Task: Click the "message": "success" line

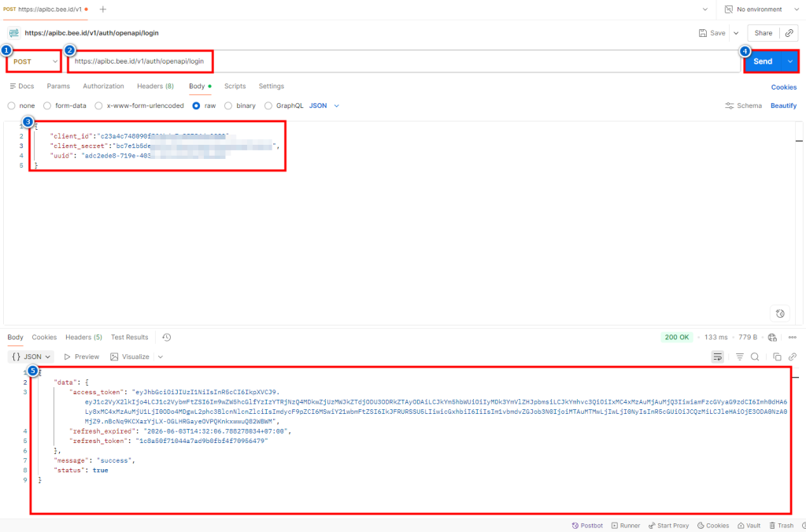Action: [94, 460]
